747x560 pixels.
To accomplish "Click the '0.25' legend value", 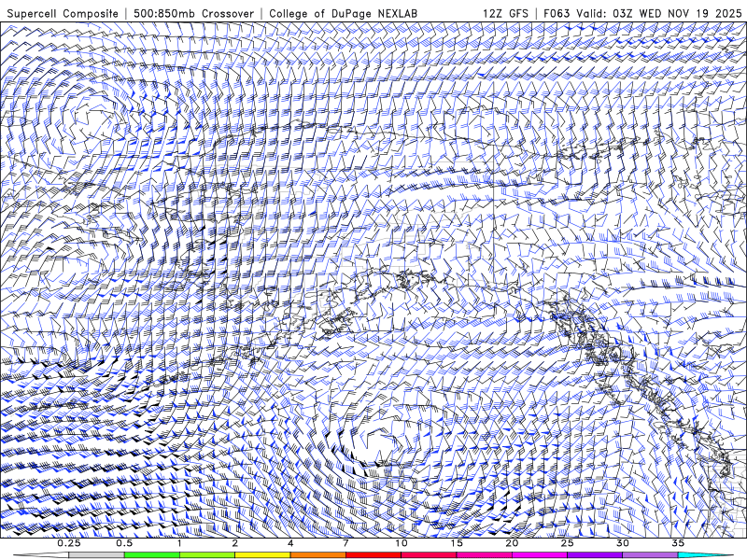I will tap(68, 543).
